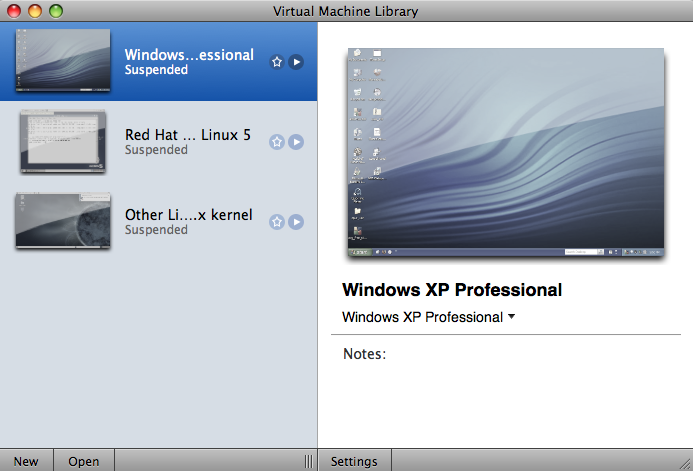Click the Open button
This screenshot has width=693, height=471.
(84, 461)
